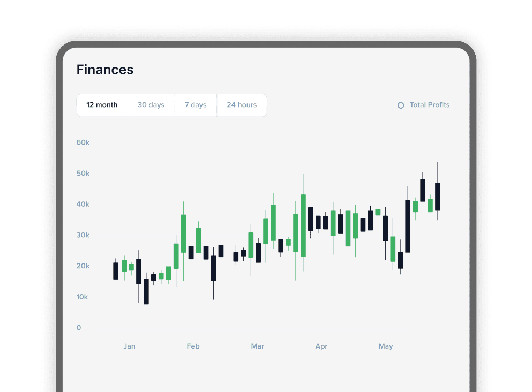
Task: Click the Finances heading
Action: (x=105, y=70)
